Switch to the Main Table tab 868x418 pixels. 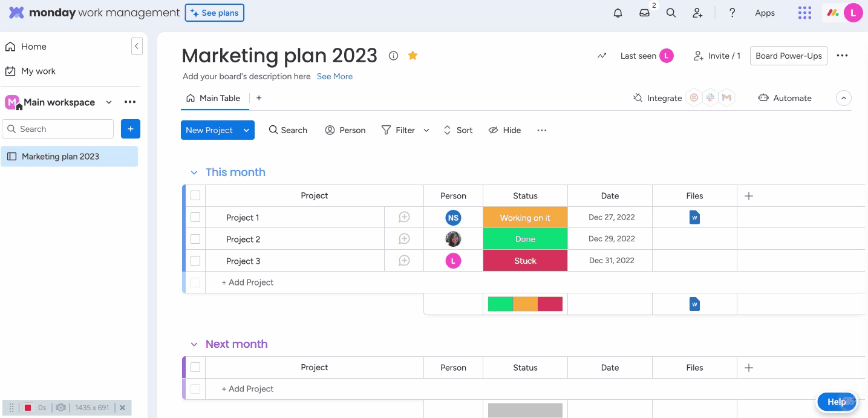(214, 98)
